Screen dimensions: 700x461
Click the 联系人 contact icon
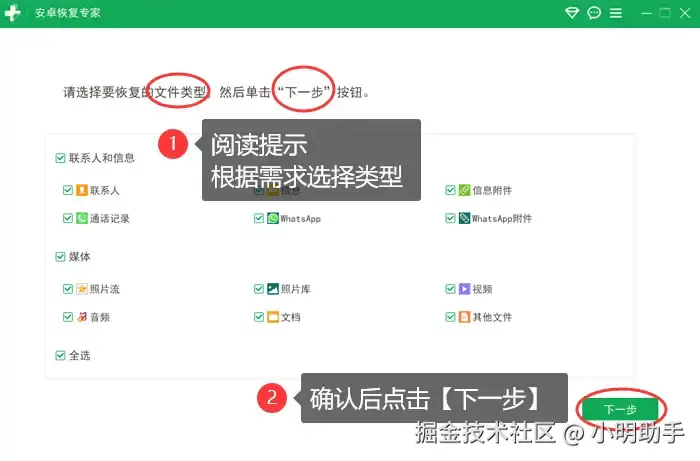pyautogui.click(x=82, y=190)
